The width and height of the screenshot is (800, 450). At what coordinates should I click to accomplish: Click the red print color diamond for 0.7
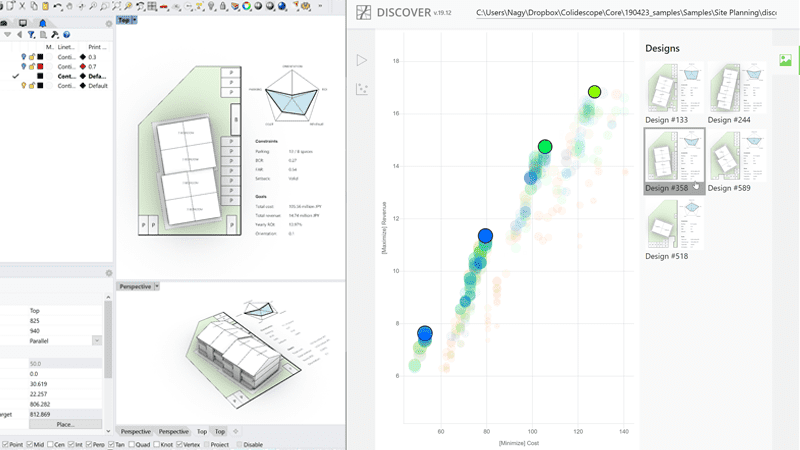(x=83, y=66)
